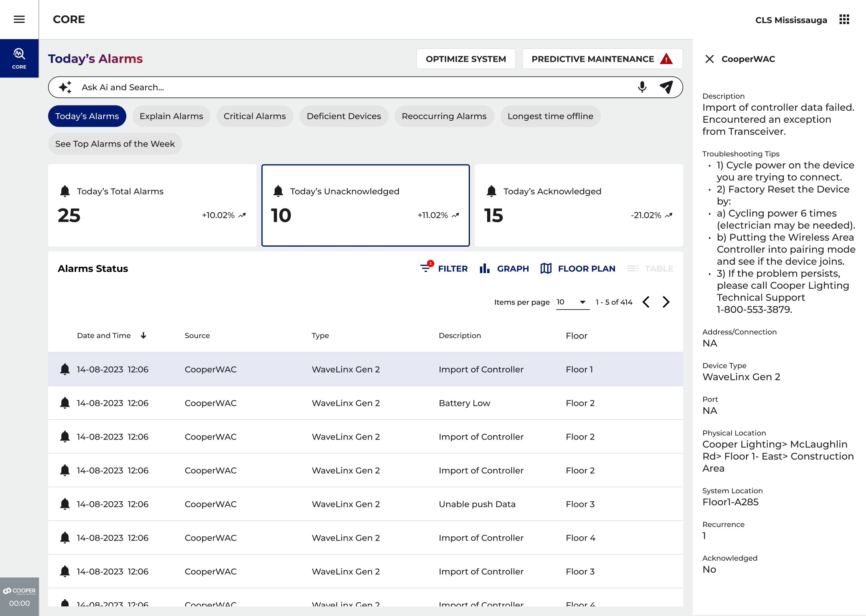
Task: Switch to Table view
Action: click(x=650, y=268)
